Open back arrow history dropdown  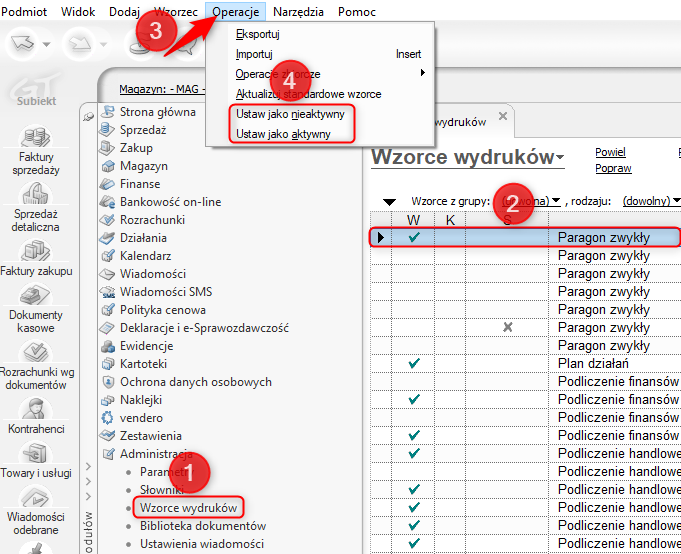pos(46,44)
